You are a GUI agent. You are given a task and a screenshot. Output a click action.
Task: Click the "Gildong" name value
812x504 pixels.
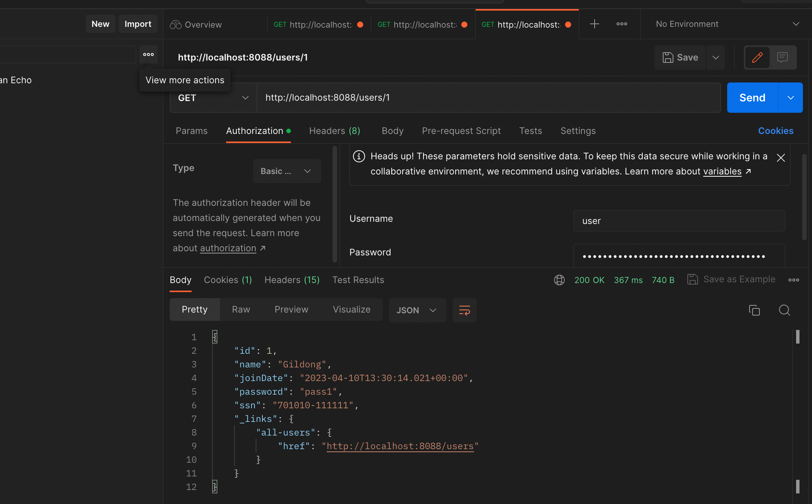pos(302,365)
